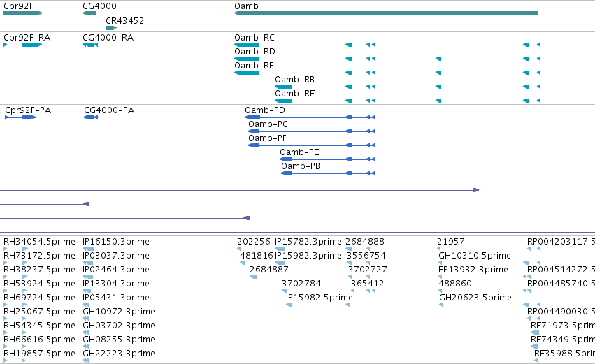
Task: Click EST RH69724.5prime
Action: (x=39, y=298)
